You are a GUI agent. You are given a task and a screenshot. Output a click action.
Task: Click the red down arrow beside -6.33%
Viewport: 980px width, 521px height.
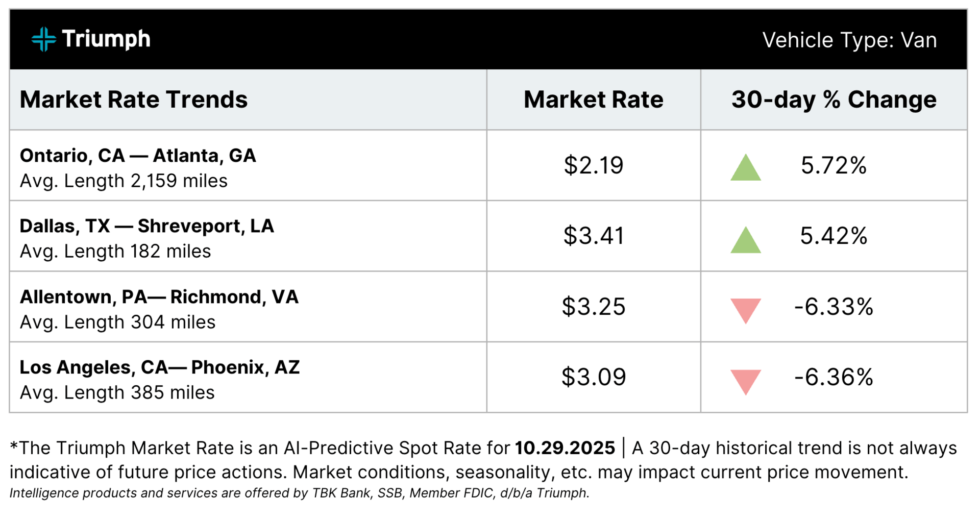click(x=746, y=311)
